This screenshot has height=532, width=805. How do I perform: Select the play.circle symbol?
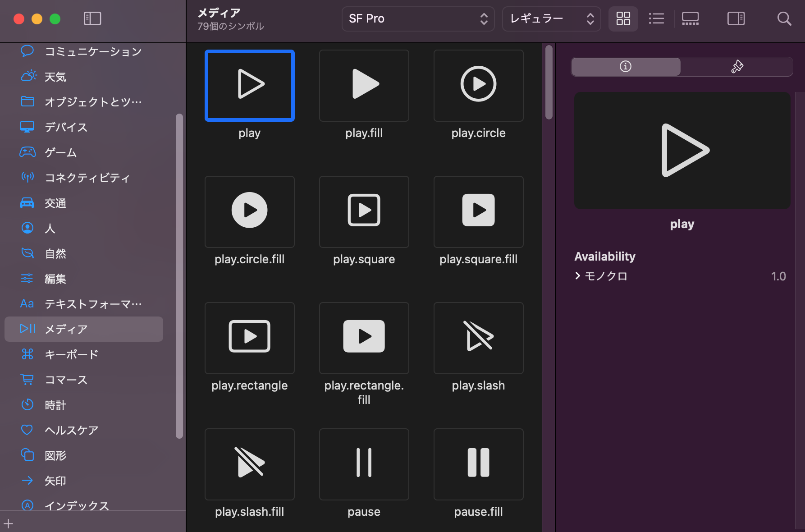point(479,86)
